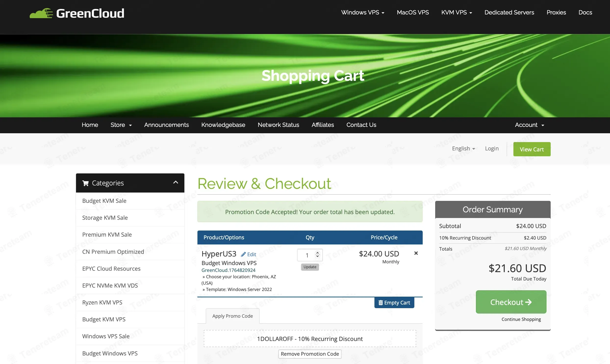Open Announcements page
The image size is (610, 364).
166,125
